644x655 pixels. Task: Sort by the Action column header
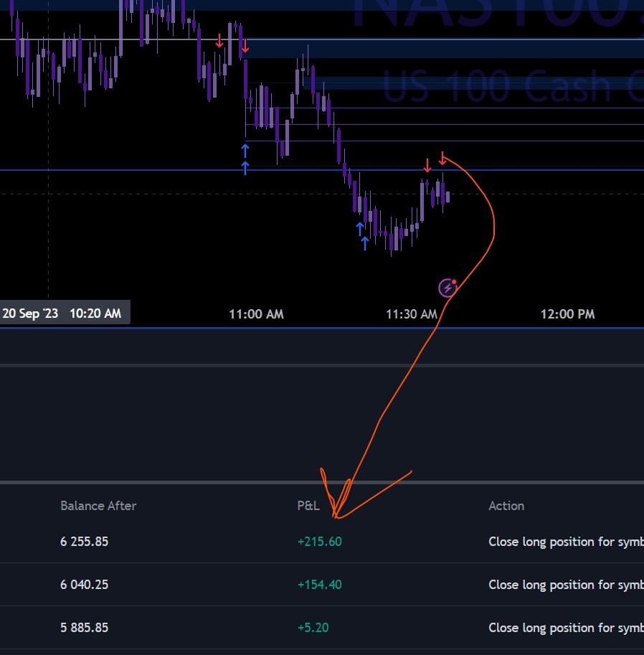click(506, 506)
